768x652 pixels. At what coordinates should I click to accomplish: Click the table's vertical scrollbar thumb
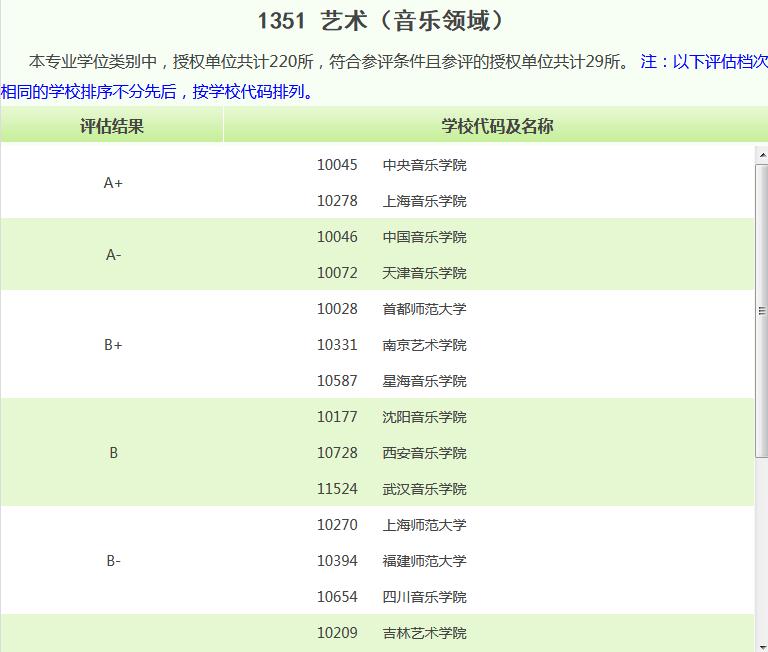(761, 310)
